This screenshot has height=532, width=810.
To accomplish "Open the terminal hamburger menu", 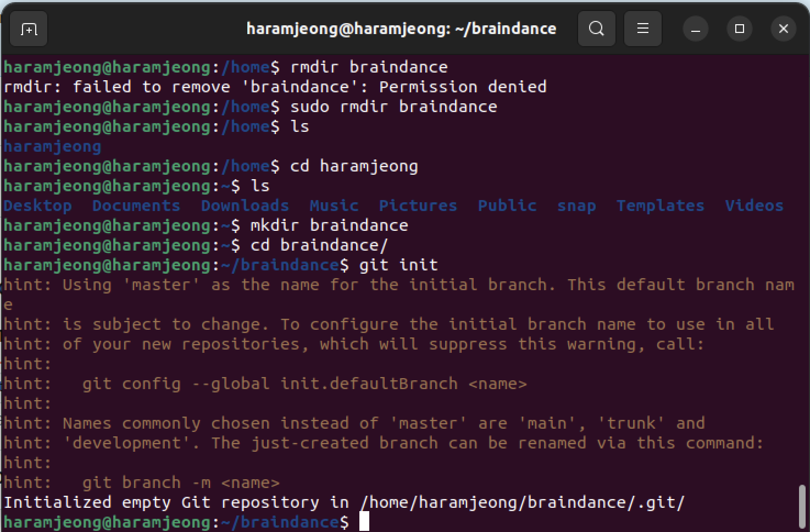I will click(x=642, y=29).
